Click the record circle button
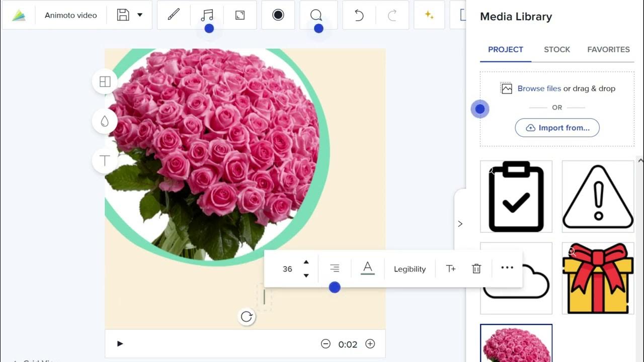 (x=278, y=15)
